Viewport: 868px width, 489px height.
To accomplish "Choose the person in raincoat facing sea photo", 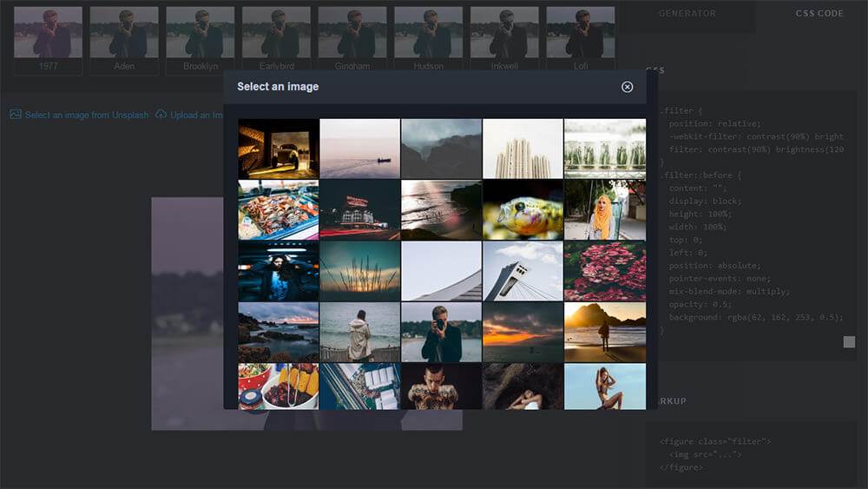I will pos(360,333).
